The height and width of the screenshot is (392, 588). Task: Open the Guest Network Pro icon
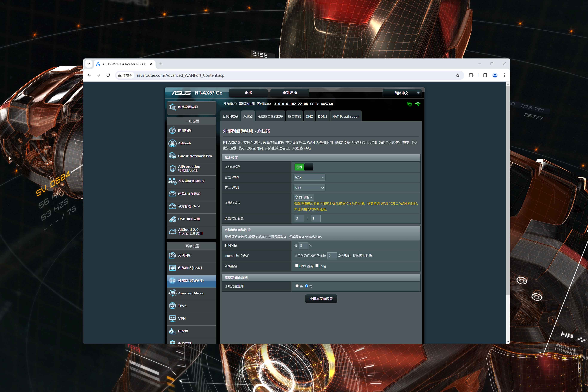(x=172, y=156)
